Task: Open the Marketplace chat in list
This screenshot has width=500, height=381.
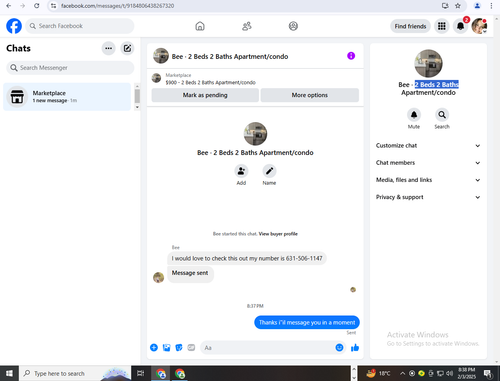Action: 67,97
